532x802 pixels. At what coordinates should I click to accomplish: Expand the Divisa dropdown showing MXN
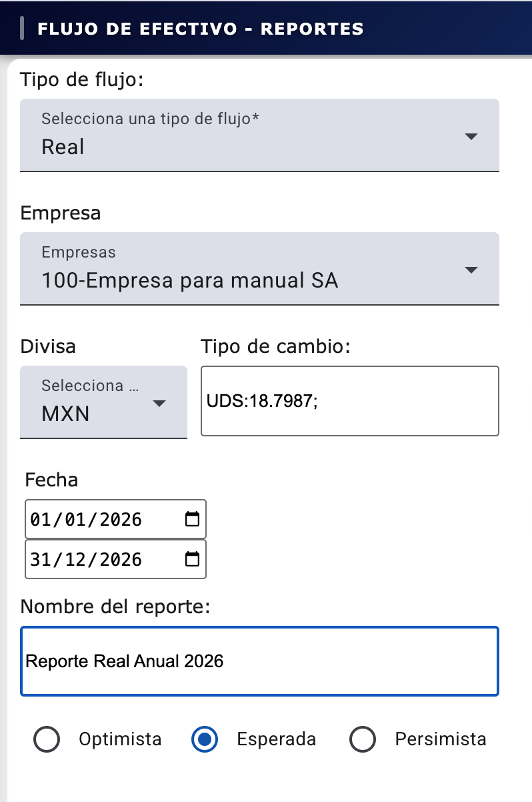103,402
